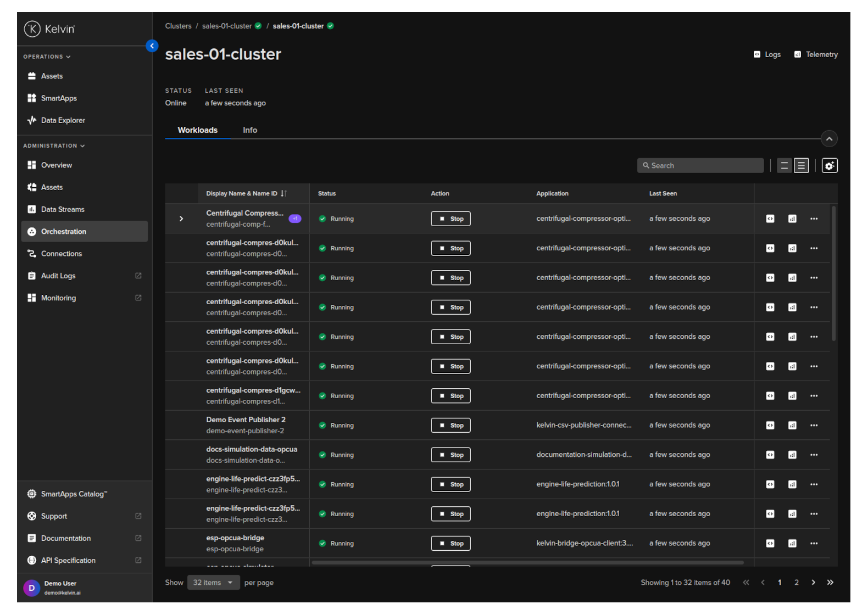Open the Telemetry view in header

(816, 54)
